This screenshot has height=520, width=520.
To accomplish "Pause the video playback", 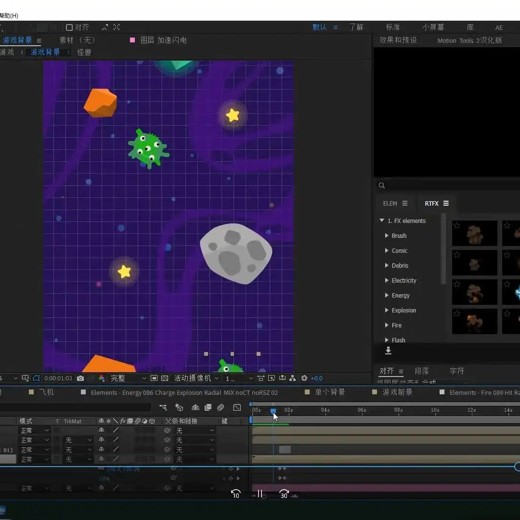I will tap(260, 494).
